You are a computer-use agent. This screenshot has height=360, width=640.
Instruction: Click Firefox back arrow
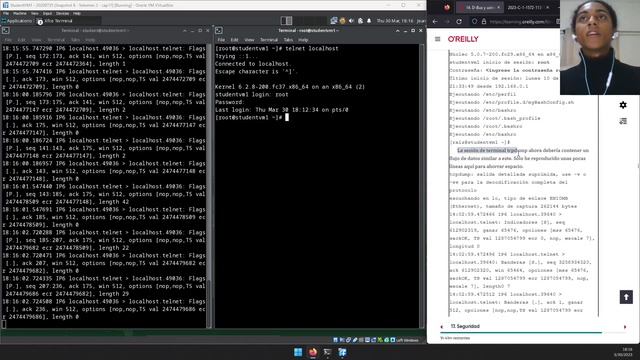[x=435, y=22]
